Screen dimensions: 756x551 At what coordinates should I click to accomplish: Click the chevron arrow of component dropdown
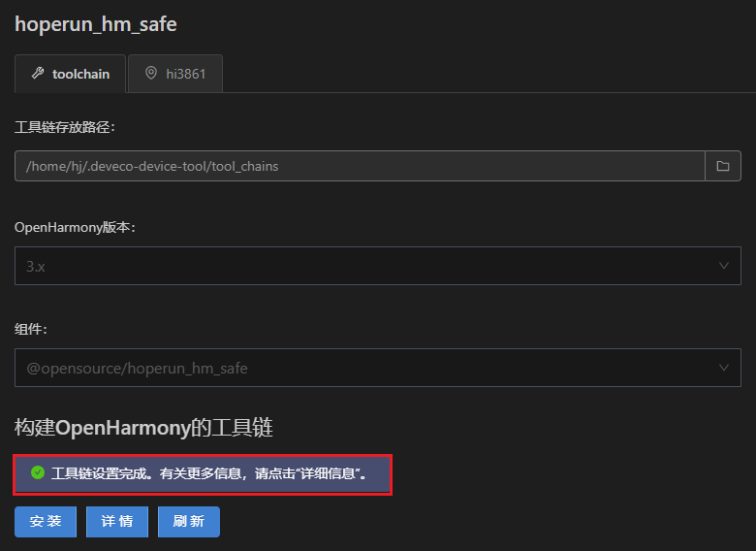[x=723, y=368]
